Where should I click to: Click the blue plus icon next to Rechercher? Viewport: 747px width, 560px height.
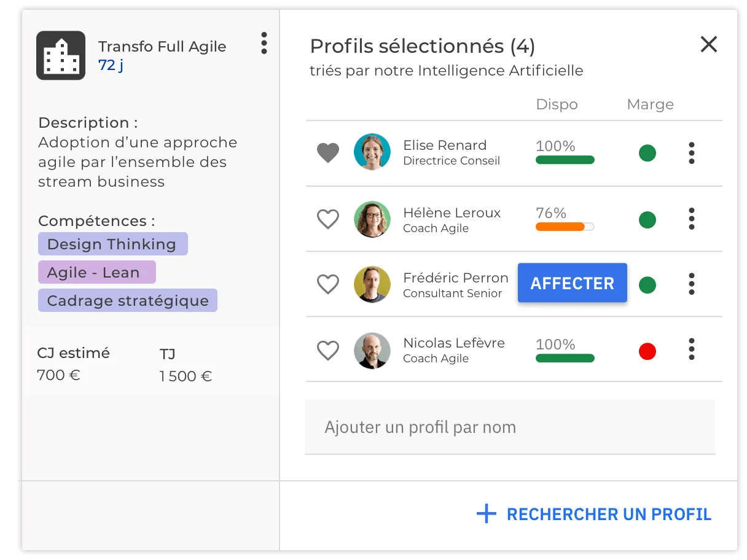487,514
